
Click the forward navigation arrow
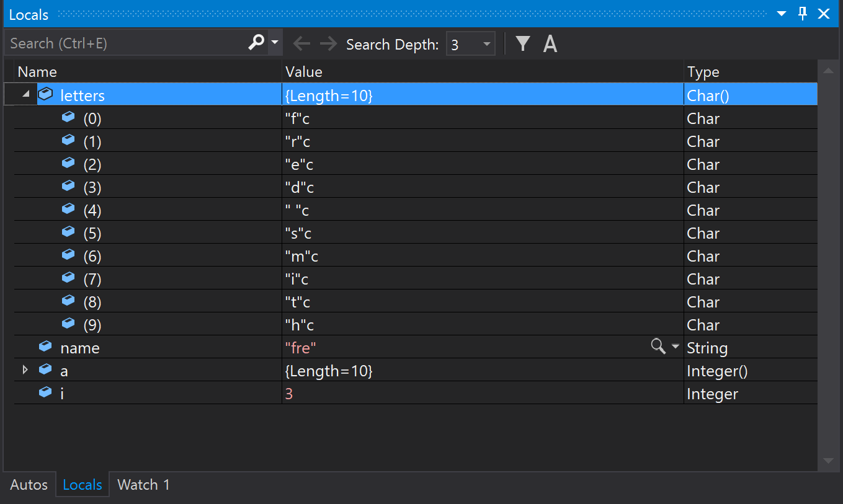tap(328, 43)
